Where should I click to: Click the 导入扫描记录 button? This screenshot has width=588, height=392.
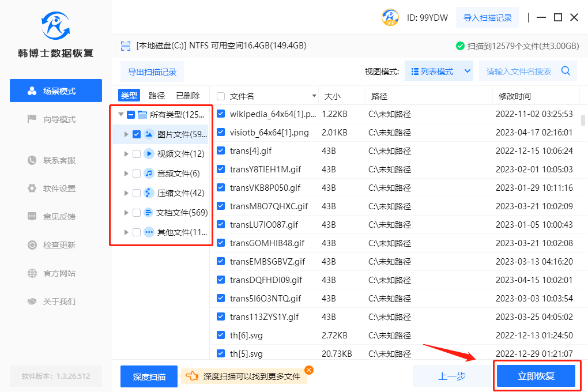pos(488,18)
